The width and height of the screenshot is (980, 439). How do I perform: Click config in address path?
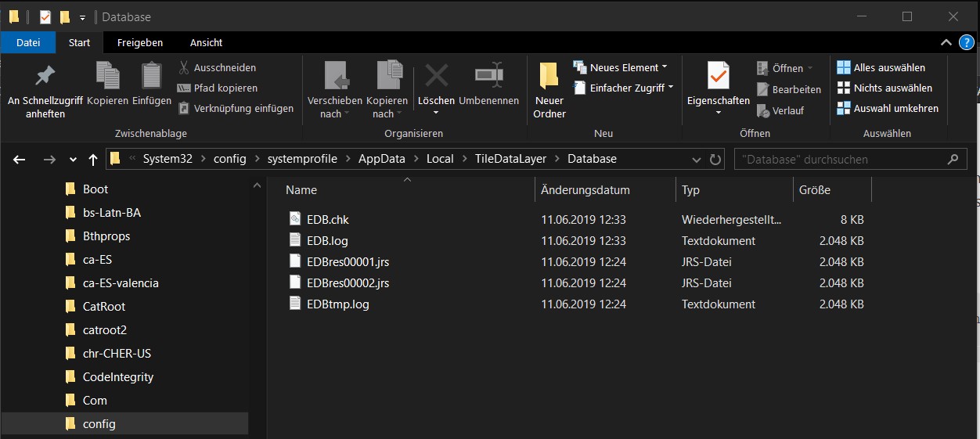click(229, 159)
